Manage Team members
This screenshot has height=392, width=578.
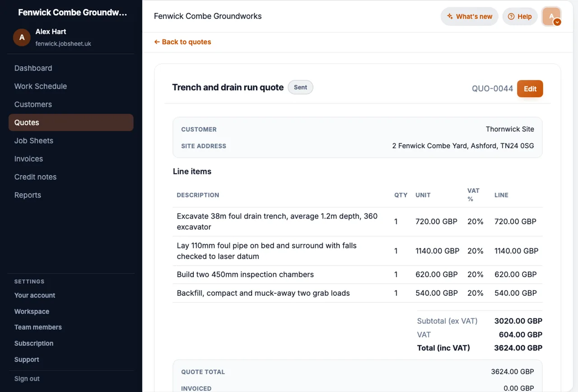tap(38, 327)
